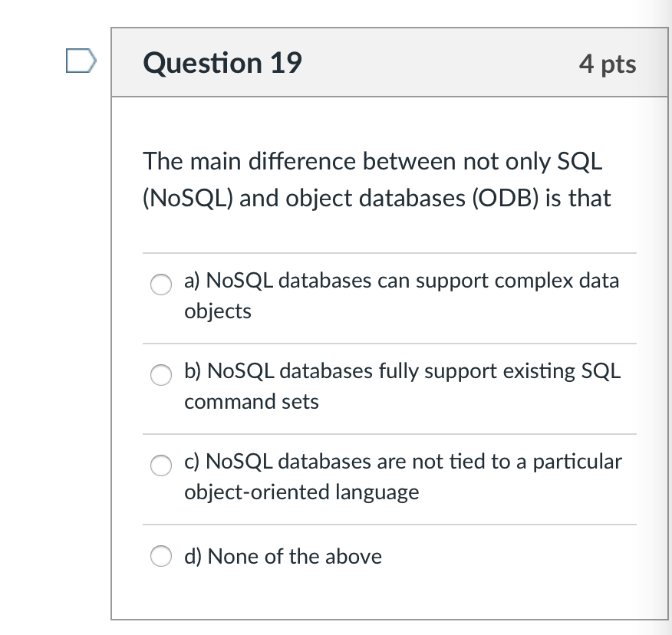Click 'The main difference between' question line

[299, 162]
